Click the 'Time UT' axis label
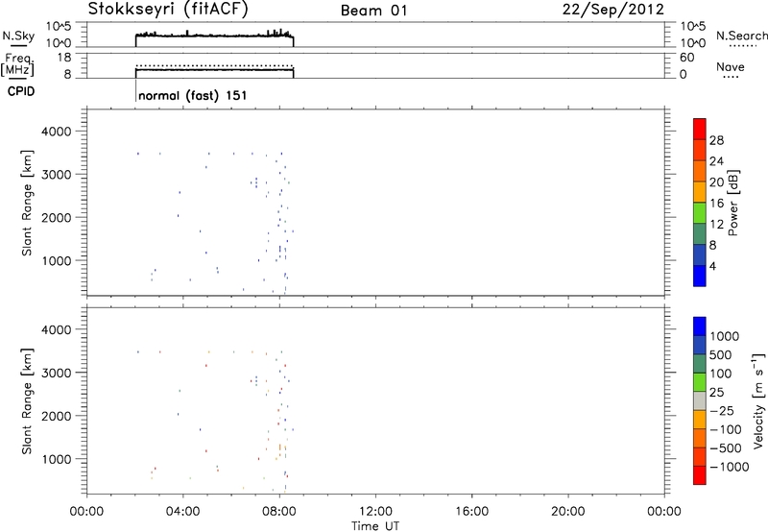The width and height of the screenshot is (768, 532). pos(375,526)
